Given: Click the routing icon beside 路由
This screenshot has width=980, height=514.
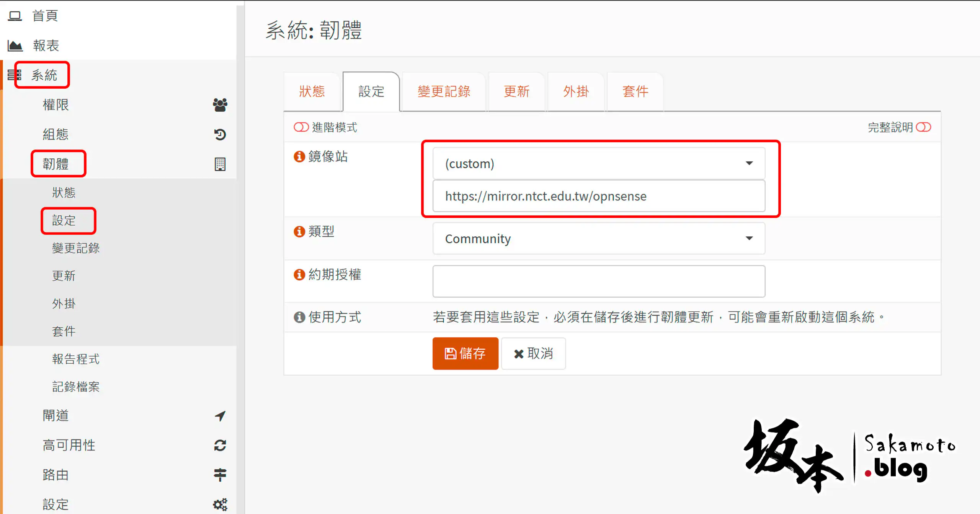Looking at the screenshot, I should [220, 475].
